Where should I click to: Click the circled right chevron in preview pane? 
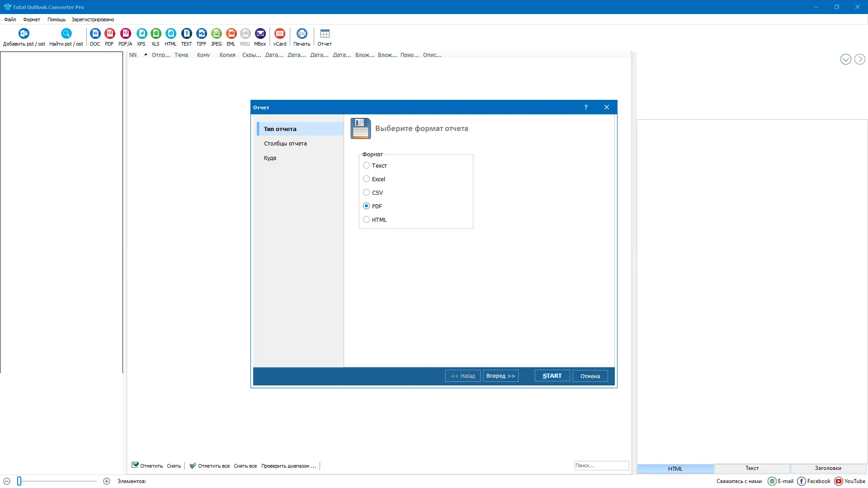(x=859, y=59)
